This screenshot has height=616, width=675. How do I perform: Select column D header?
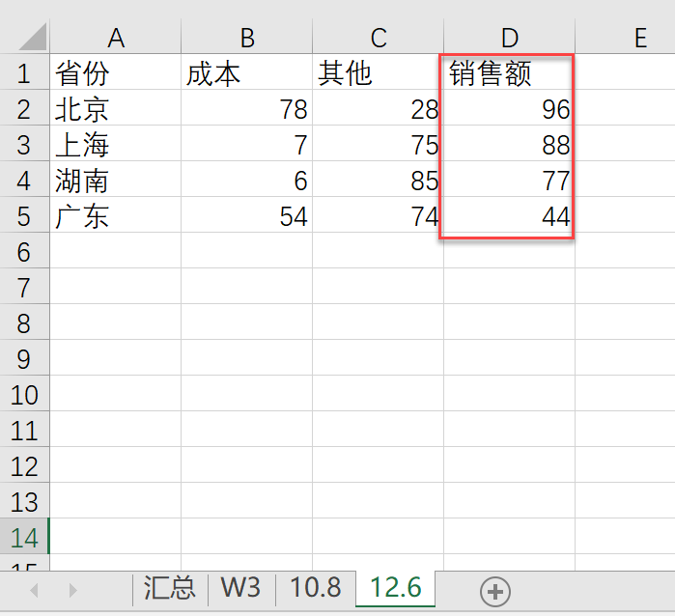coord(509,37)
